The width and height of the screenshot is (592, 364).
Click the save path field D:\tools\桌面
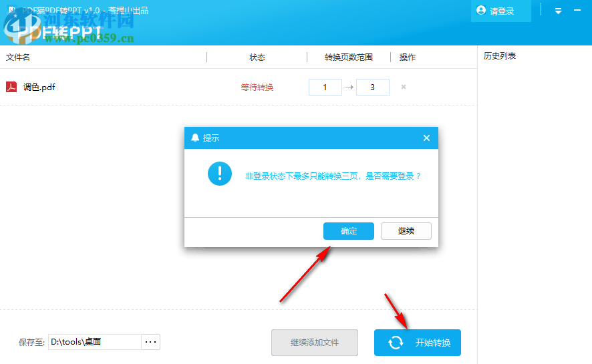pos(95,342)
